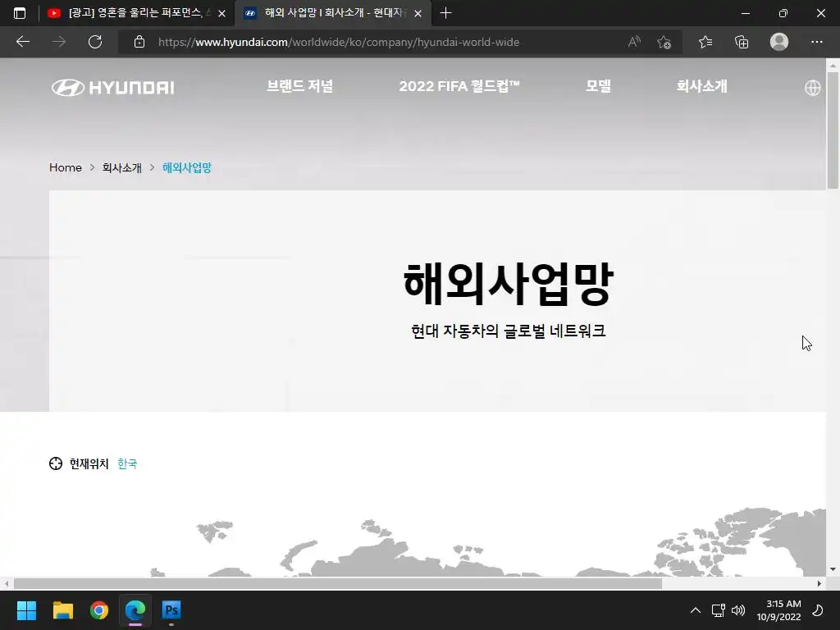This screenshot has height=630, width=840.
Task: Click the Hyundai logo
Action: (x=113, y=87)
